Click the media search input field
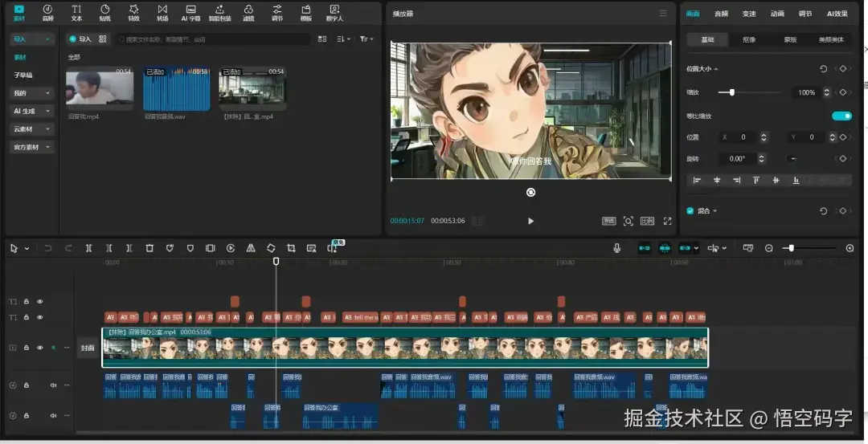This screenshot has height=444, width=868. [x=213, y=39]
